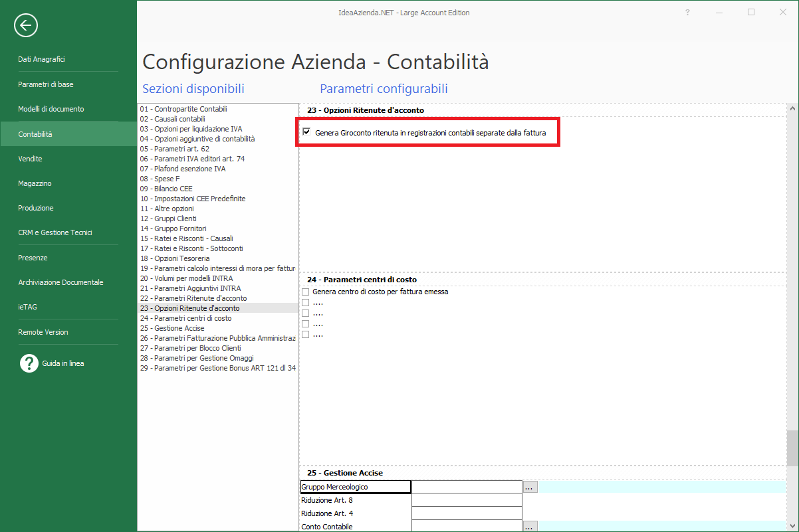Open Parametri di base section

[x=46, y=84]
